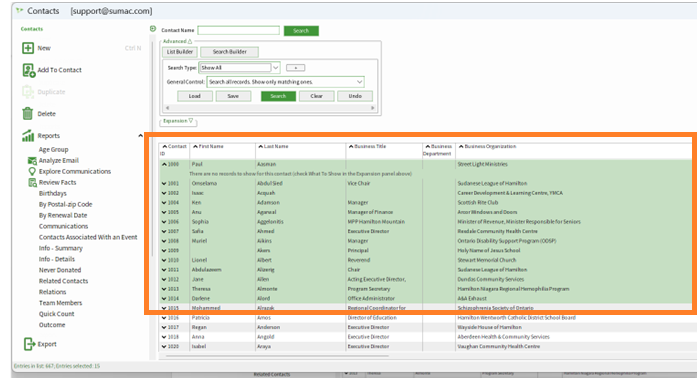Sort by First Name column header

point(222,150)
